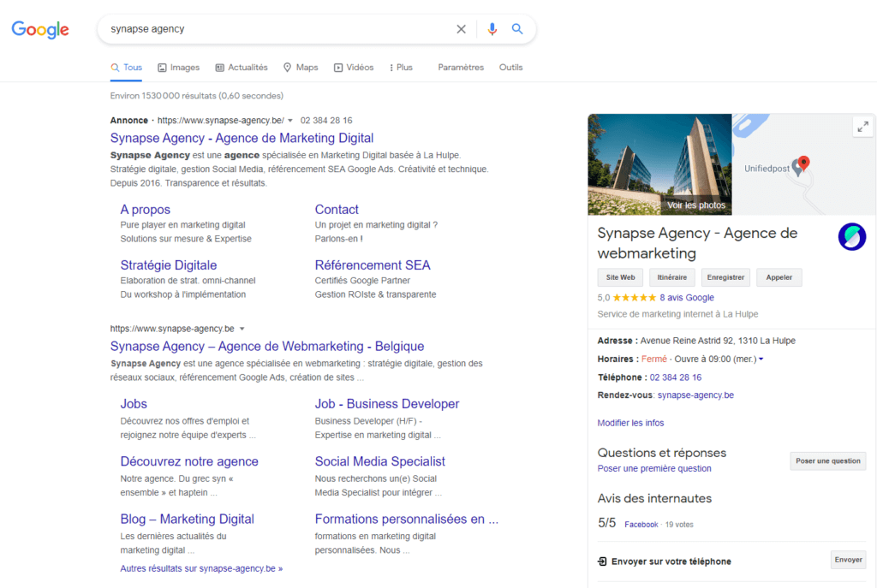Click the Site Web button

(x=620, y=277)
